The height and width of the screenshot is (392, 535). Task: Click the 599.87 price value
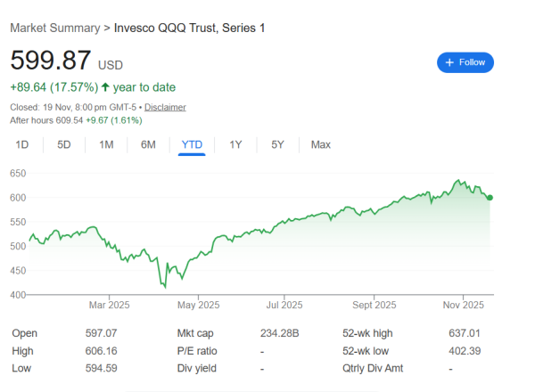point(51,61)
